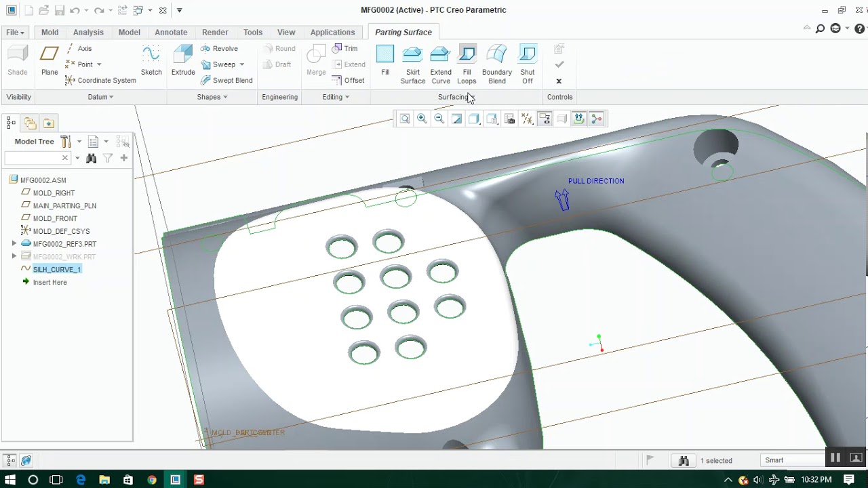Select the Plane datum tool
This screenshot has height=488, width=868.
[x=50, y=60]
